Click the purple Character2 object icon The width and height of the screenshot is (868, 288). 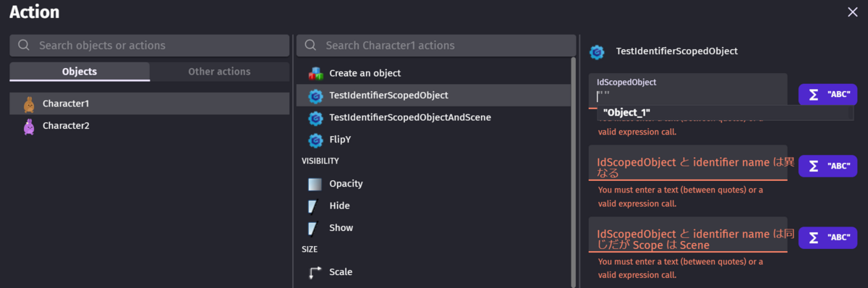click(x=29, y=126)
